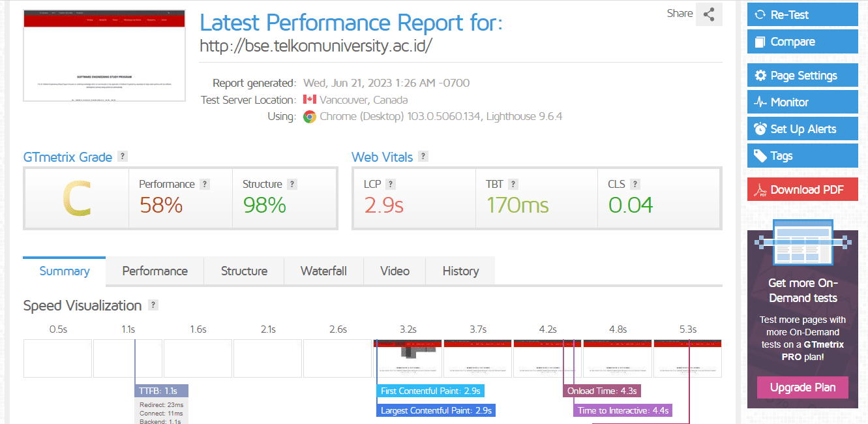Viewport: 868px width, 424px height.
Task: Select the History tab
Action: tap(460, 271)
